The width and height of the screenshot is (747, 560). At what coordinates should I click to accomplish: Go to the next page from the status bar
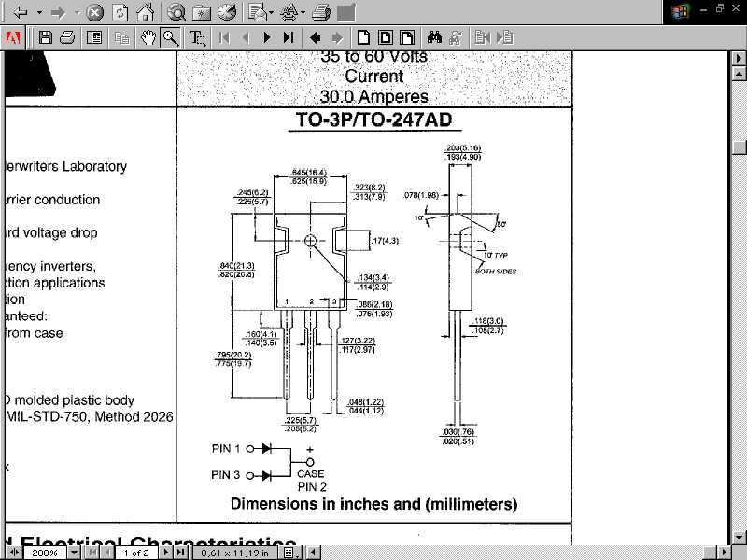(x=165, y=553)
